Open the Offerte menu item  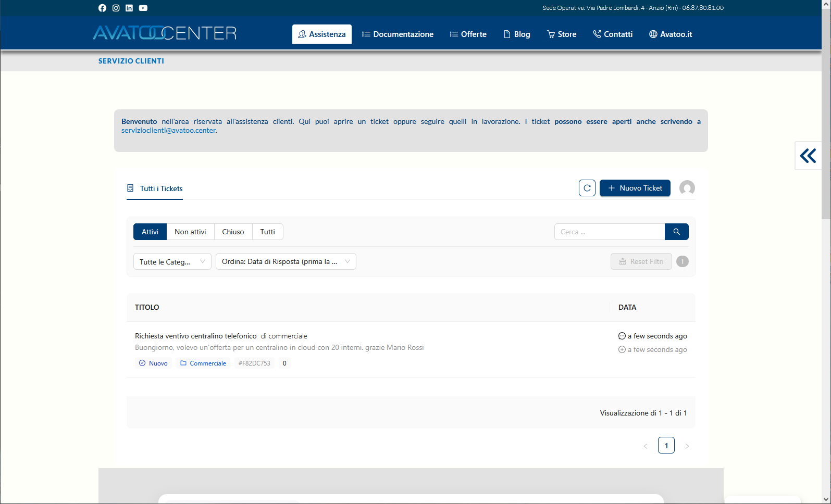(x=468, y=34)
